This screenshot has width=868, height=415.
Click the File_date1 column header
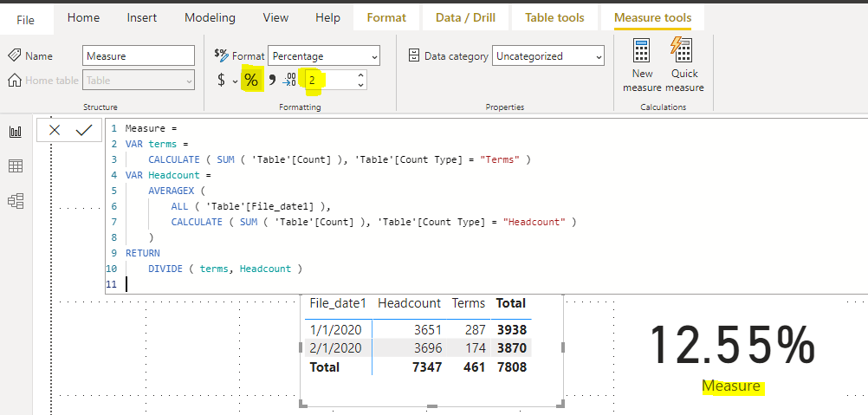coord(338,303)
